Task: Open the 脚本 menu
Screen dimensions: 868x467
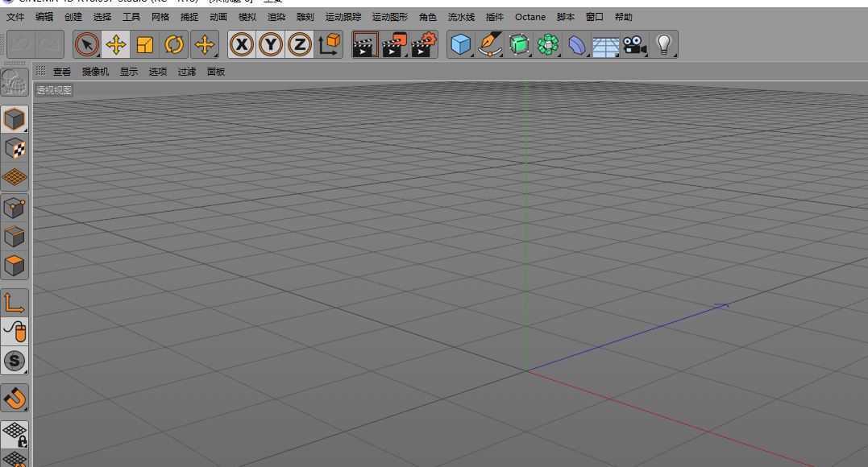Action: point(566,17)
